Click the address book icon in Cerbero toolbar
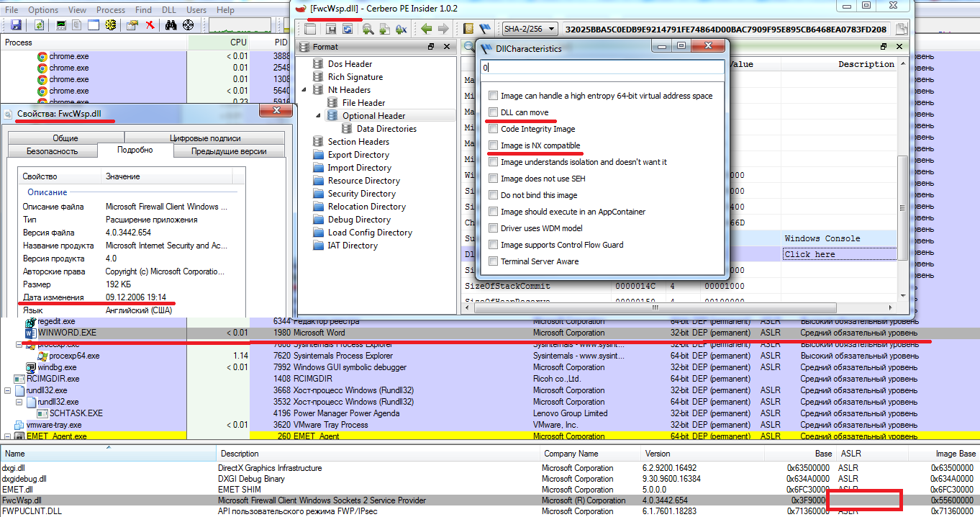Screen dimensions: 980x517 [468, 29]
